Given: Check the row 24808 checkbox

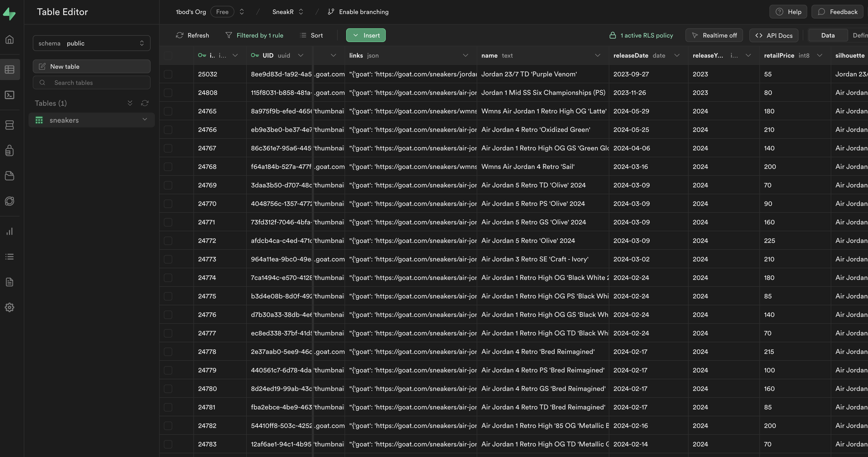Looking at the screenshot, I should pyautogui.click(x=168, y=93).
